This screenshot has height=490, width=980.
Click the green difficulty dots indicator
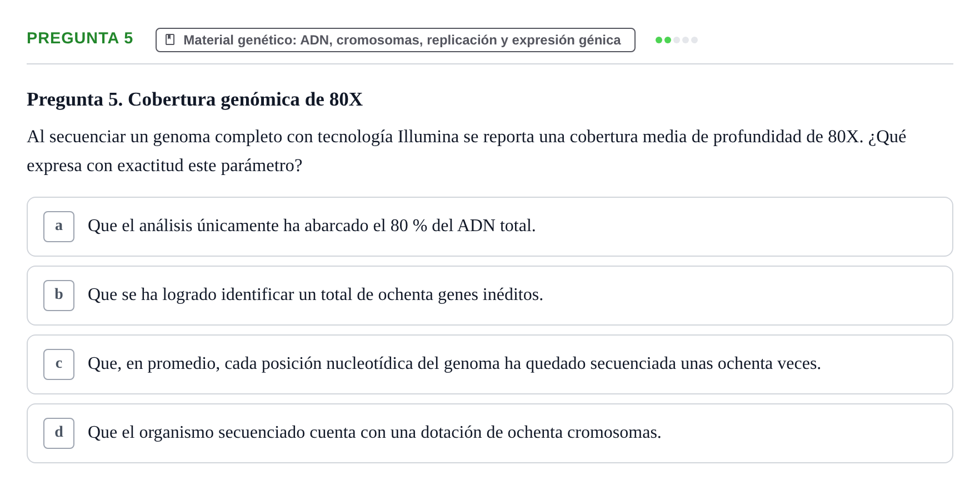(x=677, y=40)
